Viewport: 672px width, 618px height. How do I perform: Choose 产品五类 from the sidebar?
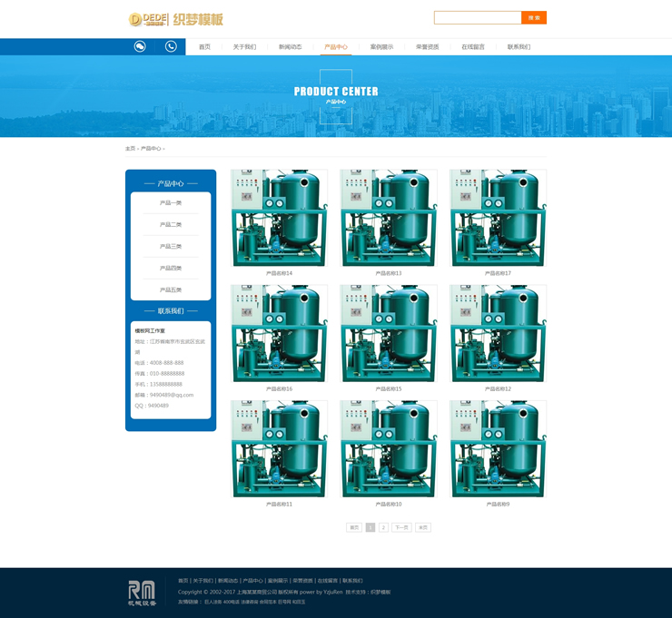point(171,290)
